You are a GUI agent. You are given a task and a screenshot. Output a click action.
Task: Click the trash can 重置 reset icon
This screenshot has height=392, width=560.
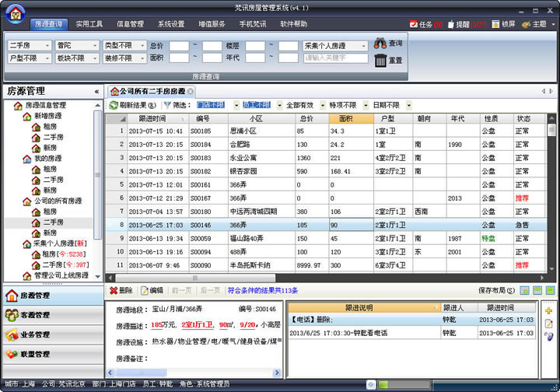click(x=380, y=61)
